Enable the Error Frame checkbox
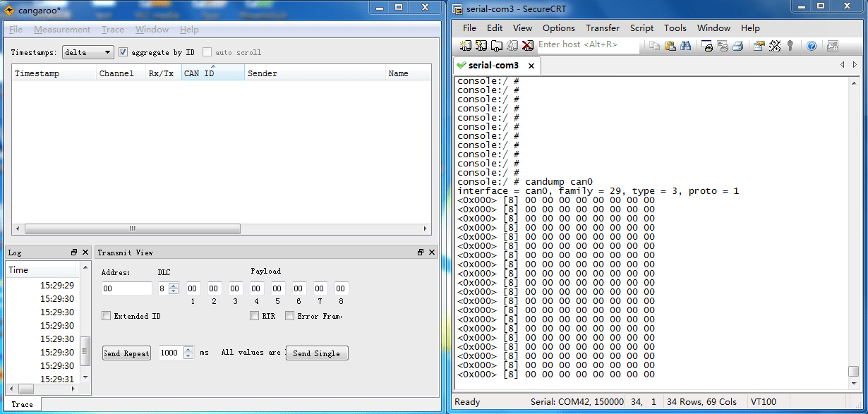Screen dimensions: 868x414 (290, 316)
